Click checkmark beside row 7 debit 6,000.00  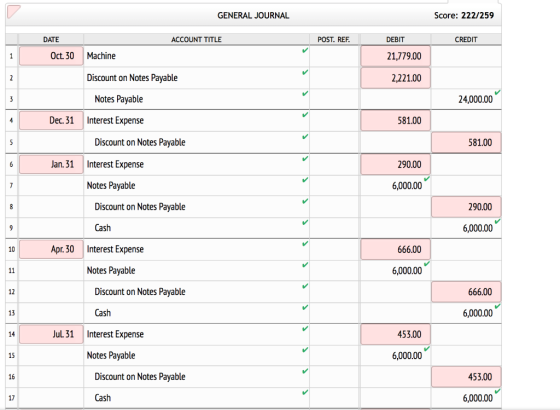426,179
